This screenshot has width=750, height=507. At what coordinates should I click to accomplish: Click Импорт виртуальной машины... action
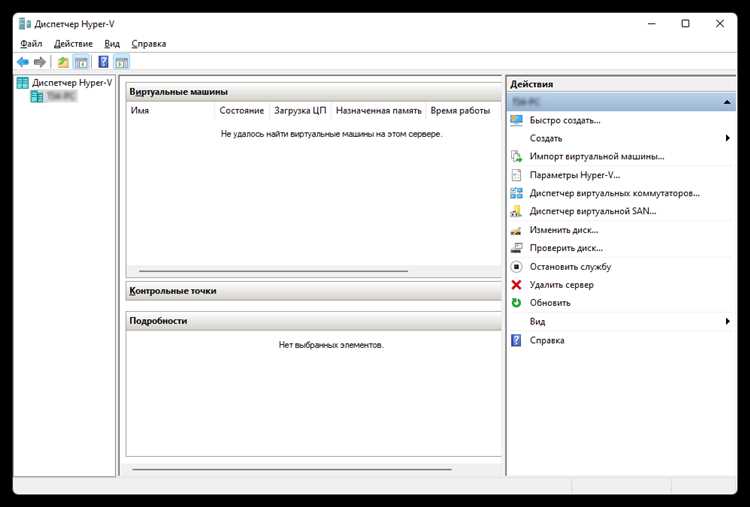click(x=597, y=156)
